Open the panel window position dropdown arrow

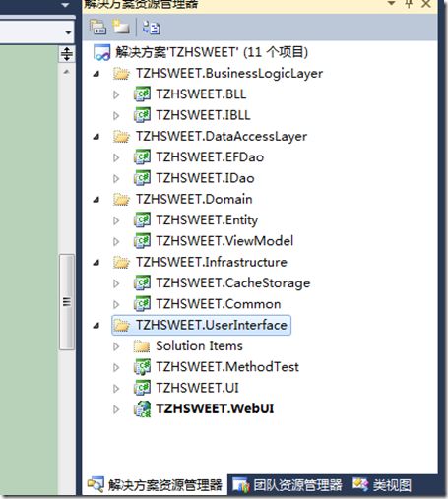coord(391,3)
